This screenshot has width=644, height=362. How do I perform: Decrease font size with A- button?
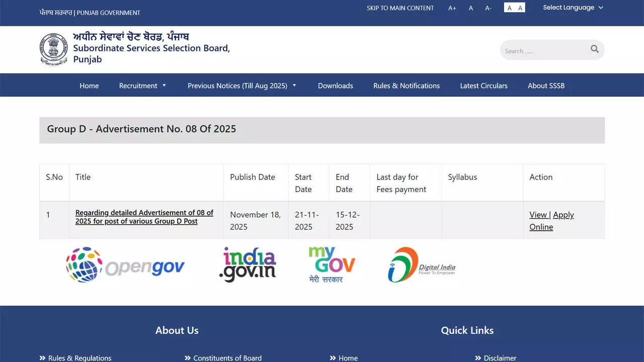[x=488, y=8]
